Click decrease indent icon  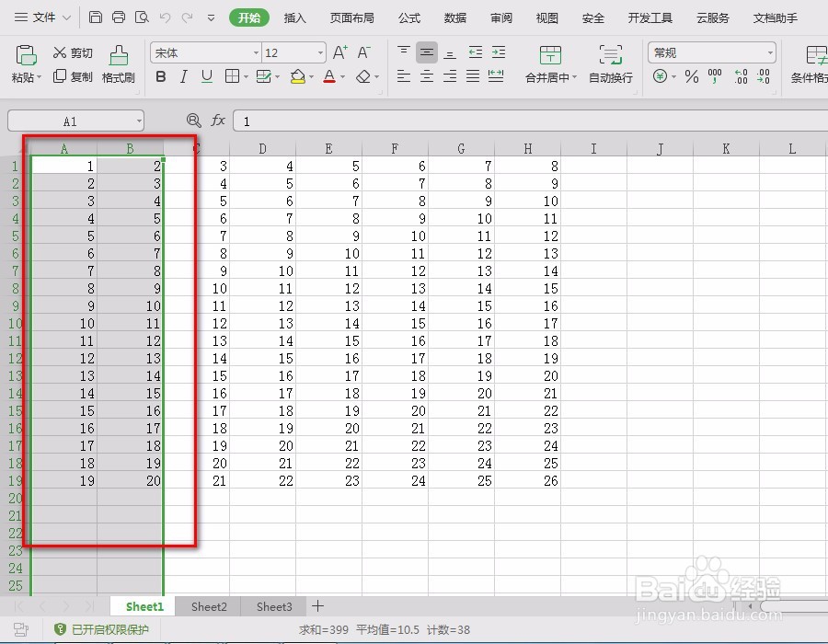tap(476, 52)
